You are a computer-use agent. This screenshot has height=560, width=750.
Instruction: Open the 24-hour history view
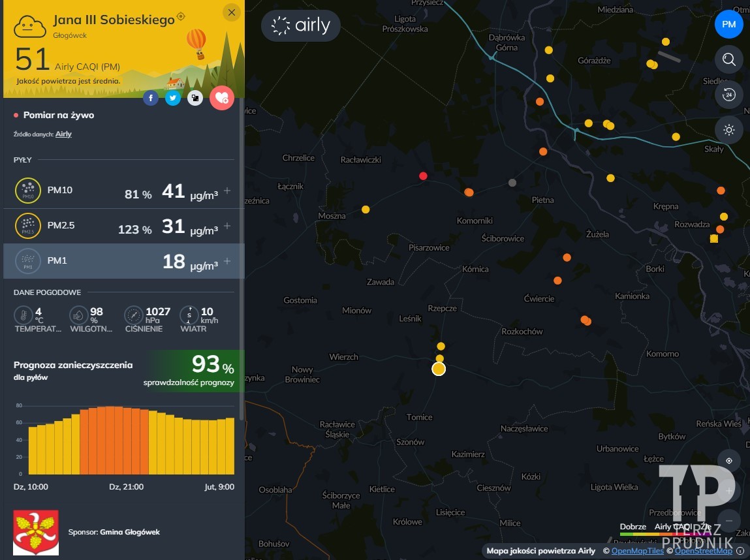[x=728, y=95]
